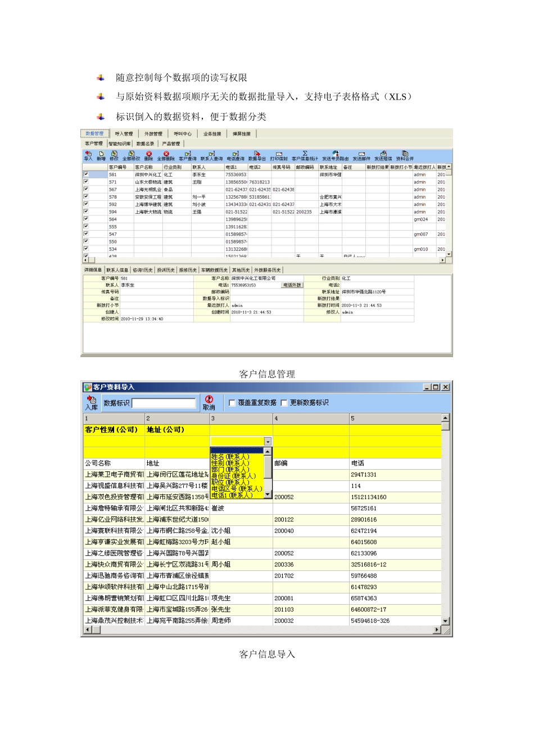
Task: Uncheck the row checkbox for customer 592
Action: [86, 204]
